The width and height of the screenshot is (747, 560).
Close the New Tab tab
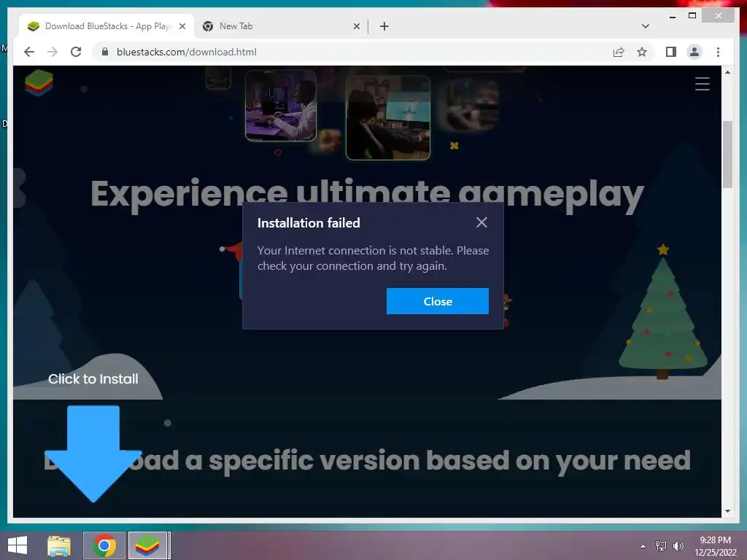[x=356, y=26]
